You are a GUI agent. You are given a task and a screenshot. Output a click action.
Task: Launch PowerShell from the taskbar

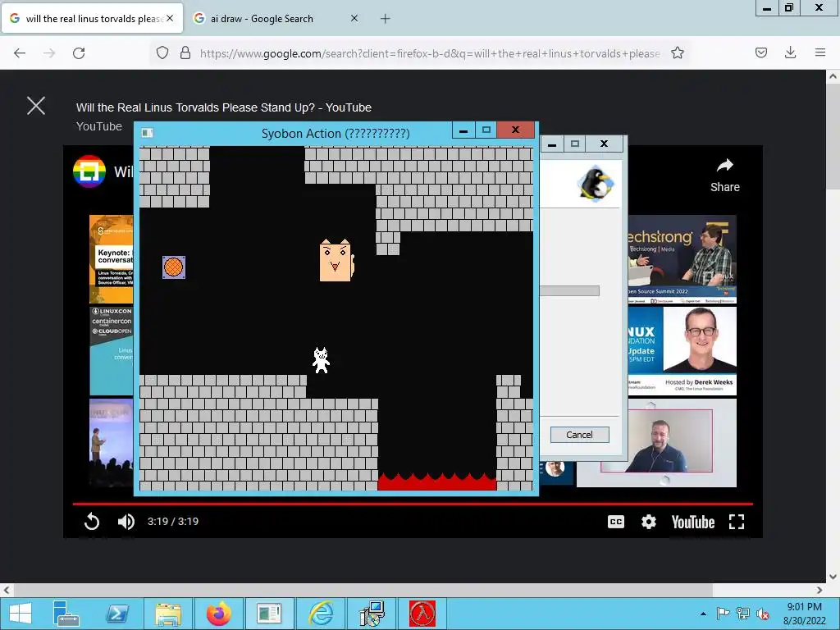116,614
